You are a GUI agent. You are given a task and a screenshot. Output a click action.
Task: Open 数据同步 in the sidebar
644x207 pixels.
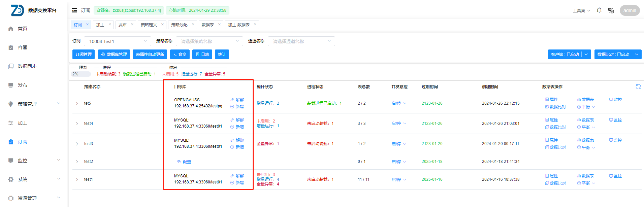coord(27,66)
